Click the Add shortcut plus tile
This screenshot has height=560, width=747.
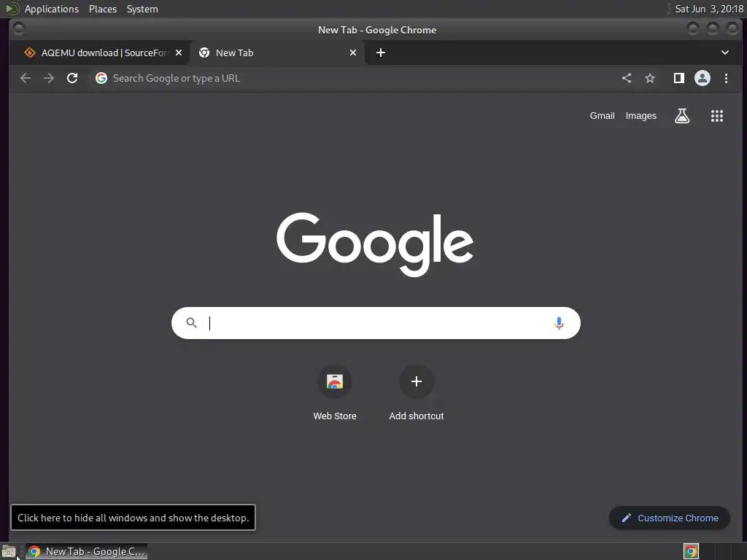(417, 381)
